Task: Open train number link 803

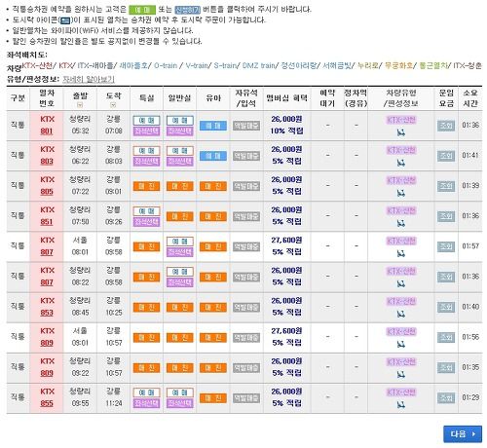Action: pos(47,162)
